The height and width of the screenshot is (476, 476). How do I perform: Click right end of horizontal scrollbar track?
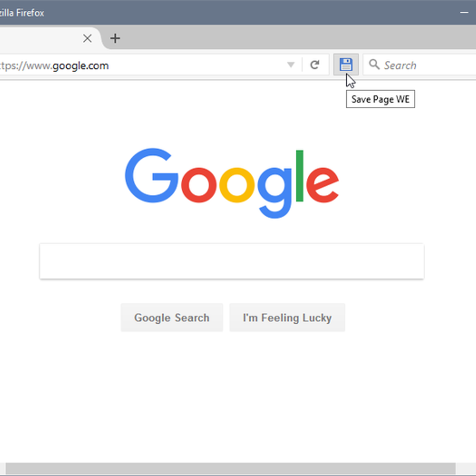point(466,469)
